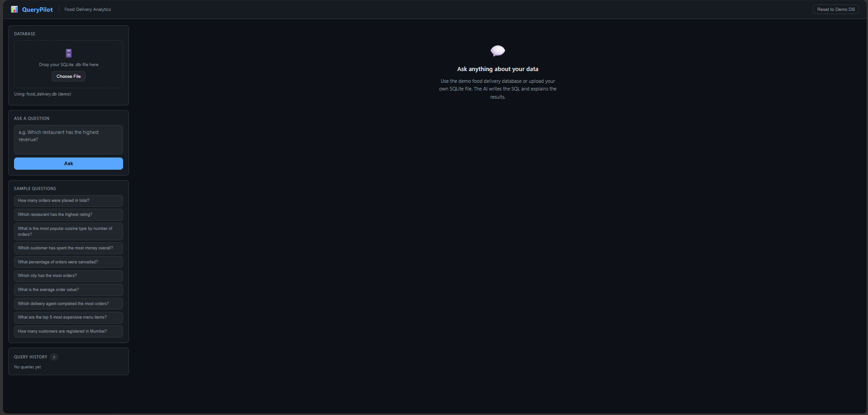Pick the most popular cuisine type question
Viewport: 868px width, 415px height.
[x=68, y=231]
